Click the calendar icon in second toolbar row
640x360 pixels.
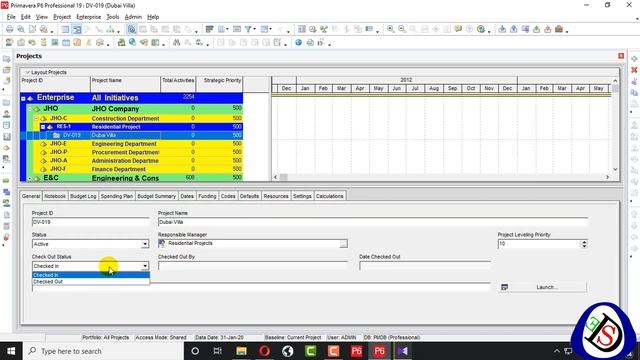[x=66, y=42]
